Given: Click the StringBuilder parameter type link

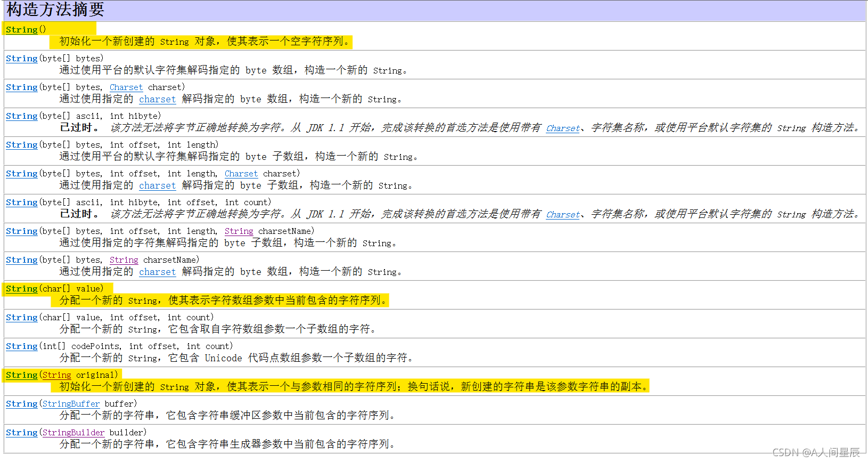Looking at the screenshot, I should [x=73, y=433].
